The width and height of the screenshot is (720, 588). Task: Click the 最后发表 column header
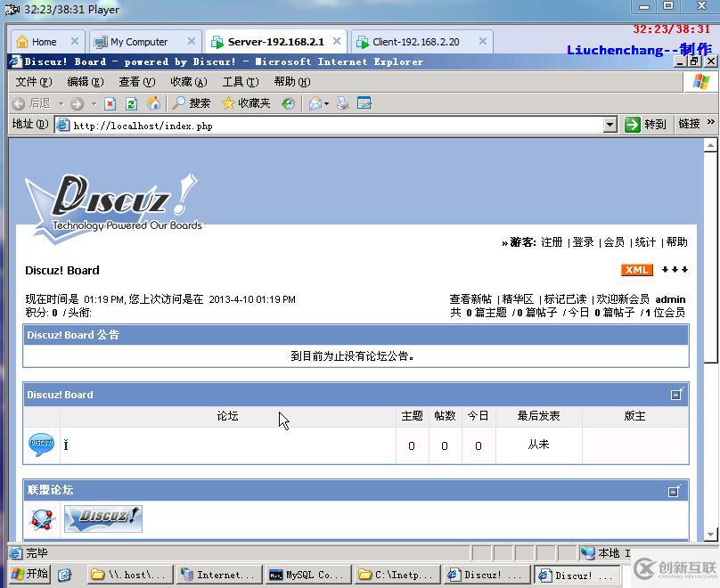click(x=538, y=416)
